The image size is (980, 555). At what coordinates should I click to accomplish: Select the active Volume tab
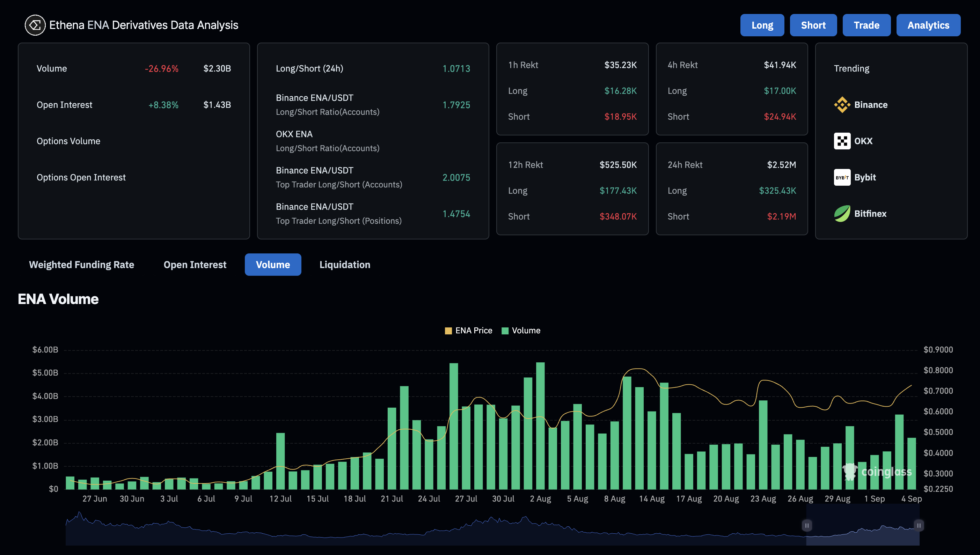coord(273,265)
